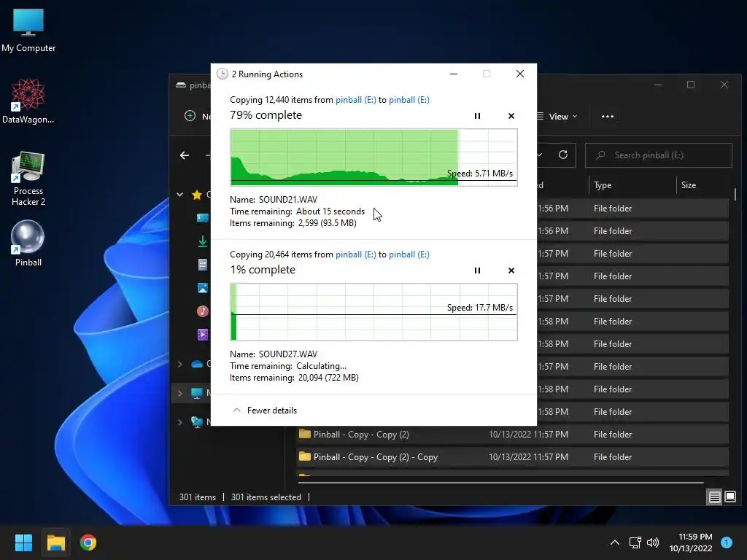747x560 pixels.
Task: Expand the address bar history dropdown
Action: click(x=541, y=155)
